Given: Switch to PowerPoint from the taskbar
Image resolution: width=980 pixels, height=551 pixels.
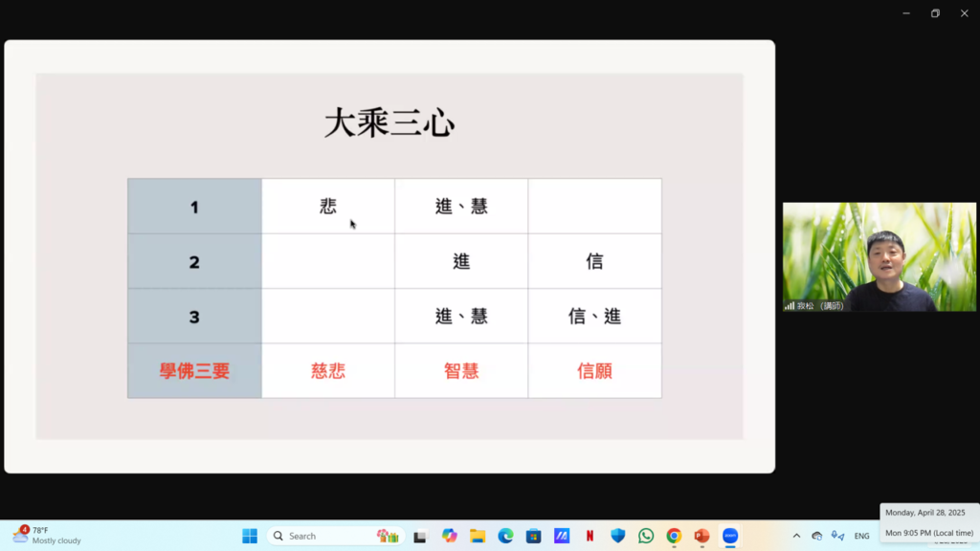Looking at the screenshot, I should pyautogui.click(x=702, y=536).
